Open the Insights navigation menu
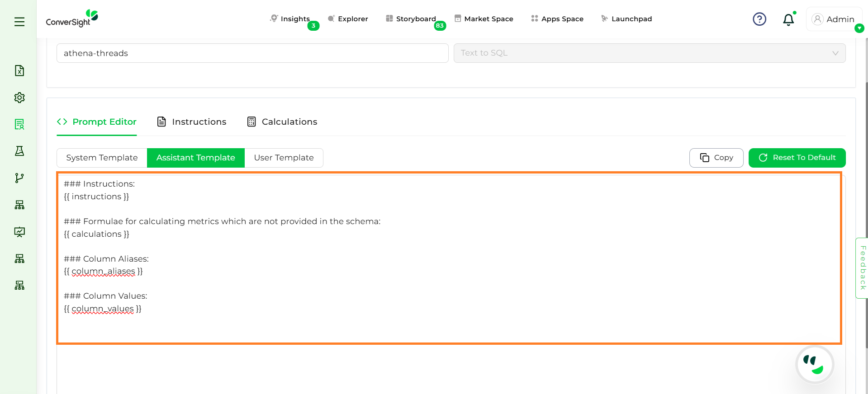 coord(294,19)
